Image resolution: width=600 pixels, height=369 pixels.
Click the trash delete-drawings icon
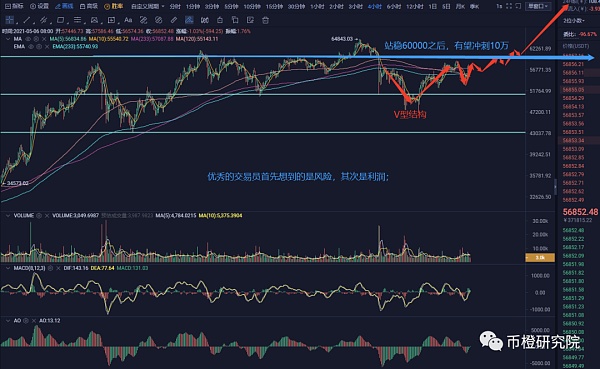[x=265, y=20]
